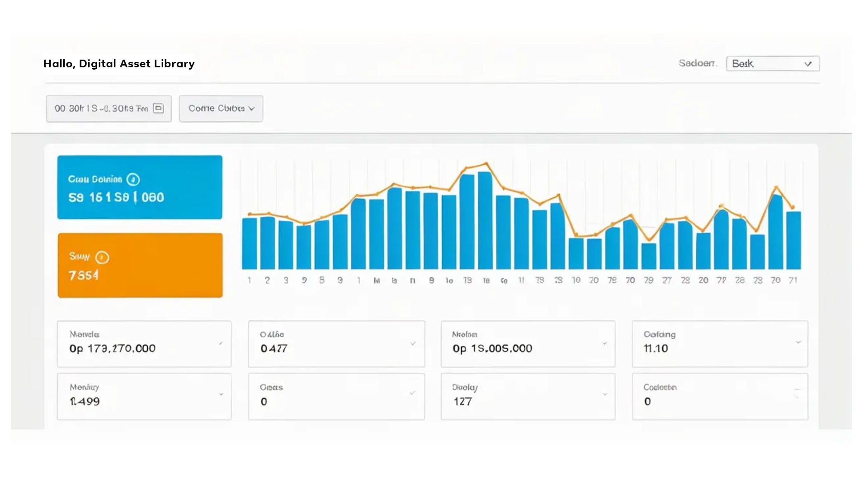The width and height of the screenshot is (868, 488).
Task: Click the "Oreas" card label
Action: 271,387
